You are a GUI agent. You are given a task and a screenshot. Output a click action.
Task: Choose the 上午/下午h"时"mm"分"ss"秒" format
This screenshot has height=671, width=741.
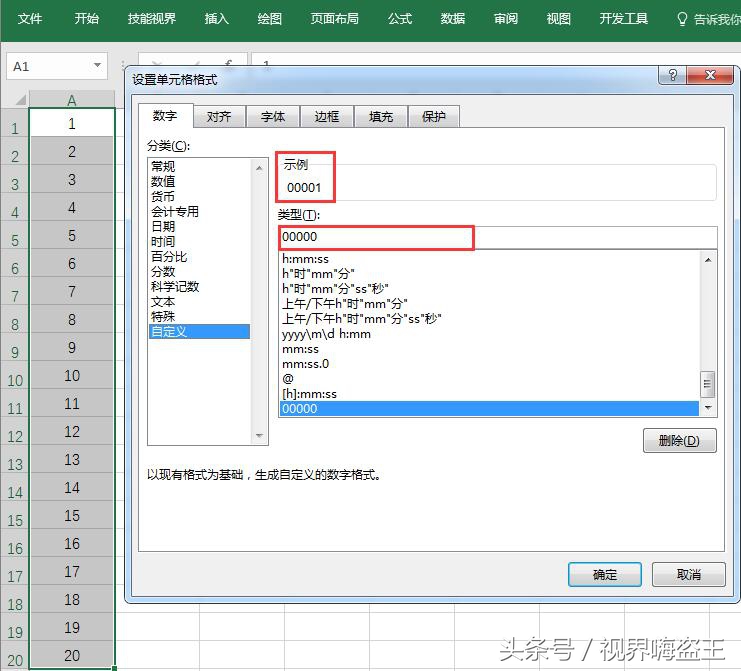pyautogui.click(x=489, y=319)
